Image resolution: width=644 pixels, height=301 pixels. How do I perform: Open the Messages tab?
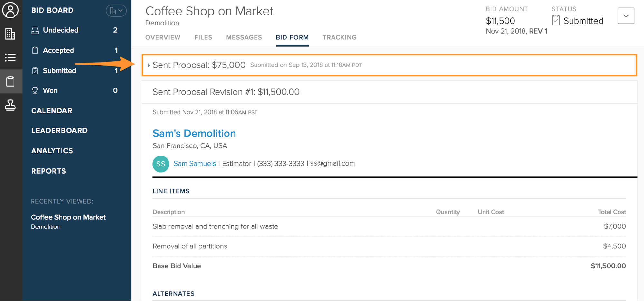coord(244,37)
